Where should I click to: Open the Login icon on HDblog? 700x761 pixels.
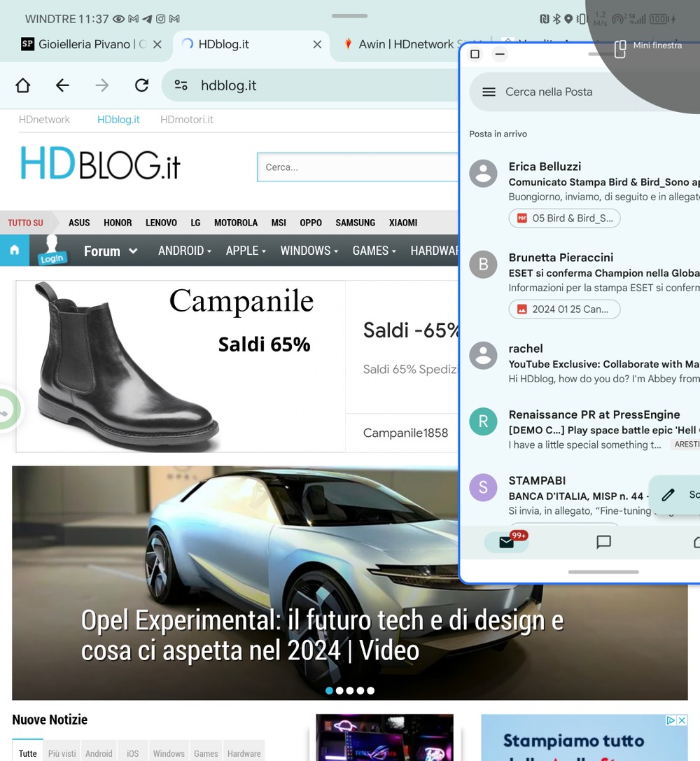tap(51, 250)
